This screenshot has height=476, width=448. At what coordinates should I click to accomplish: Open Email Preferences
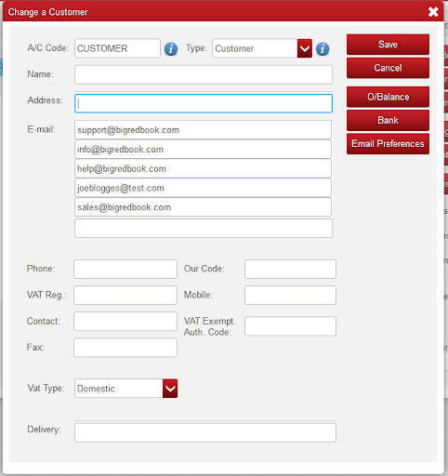pyautogui.click(x=388, y=144)
